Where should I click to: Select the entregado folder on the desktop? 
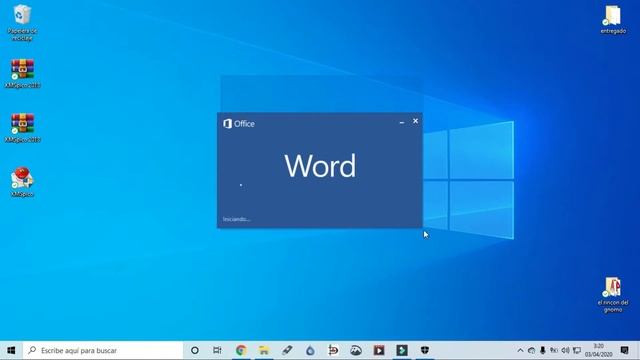613,19
